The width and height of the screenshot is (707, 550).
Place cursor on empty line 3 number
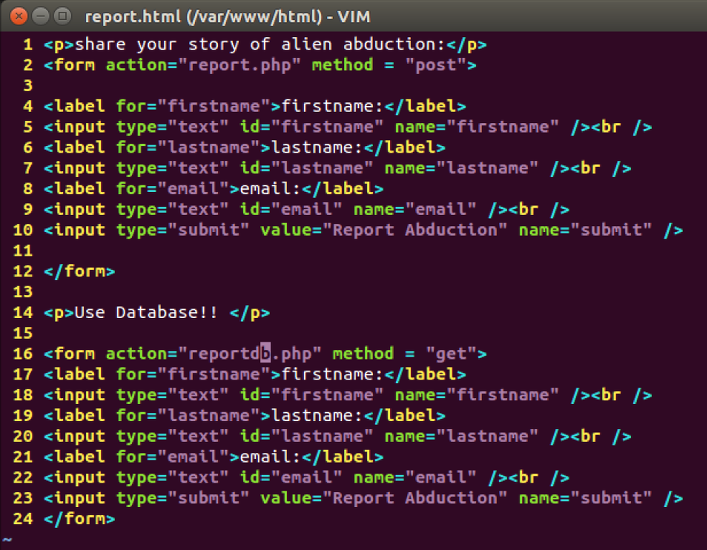point(28,86)
